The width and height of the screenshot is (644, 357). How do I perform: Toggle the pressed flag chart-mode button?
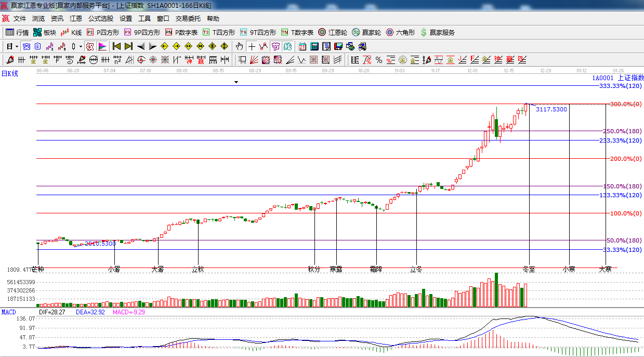[102, 46]
